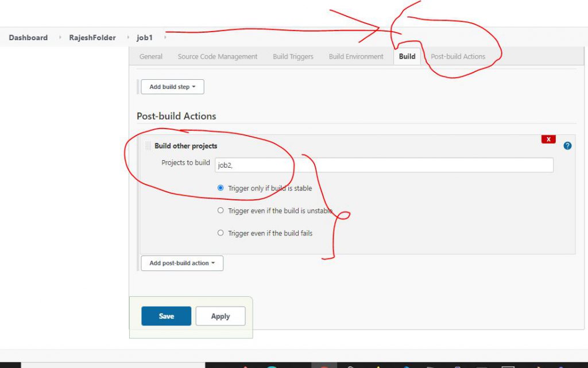Select Trigger even if the build fails

point(220,233)
